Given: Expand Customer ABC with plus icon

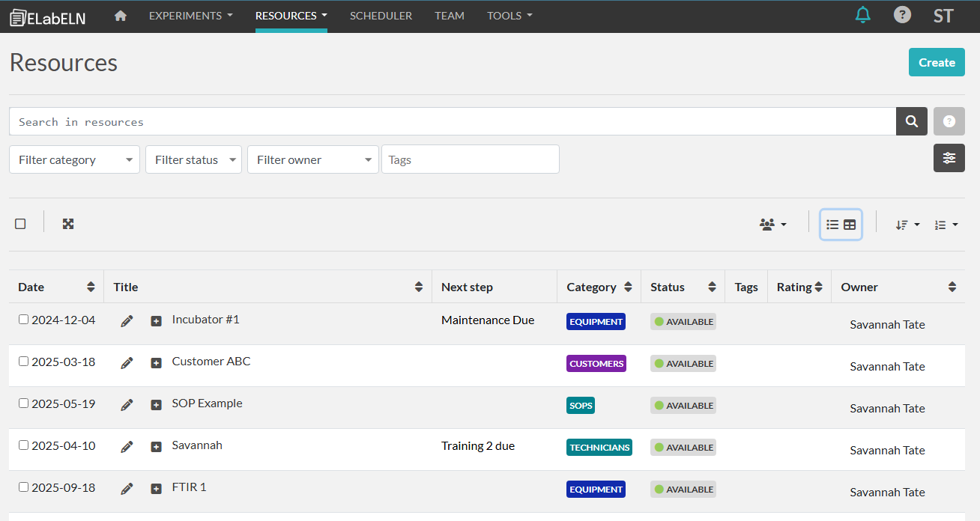Looking at the screenshot, I should click(x=156, y=363).
